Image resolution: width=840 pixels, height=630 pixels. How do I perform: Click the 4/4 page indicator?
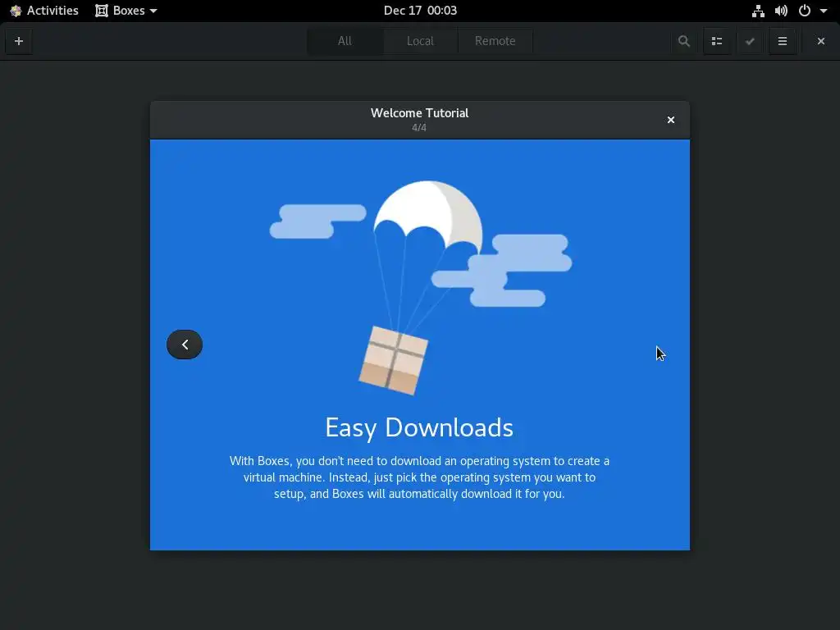click(419, 127)
